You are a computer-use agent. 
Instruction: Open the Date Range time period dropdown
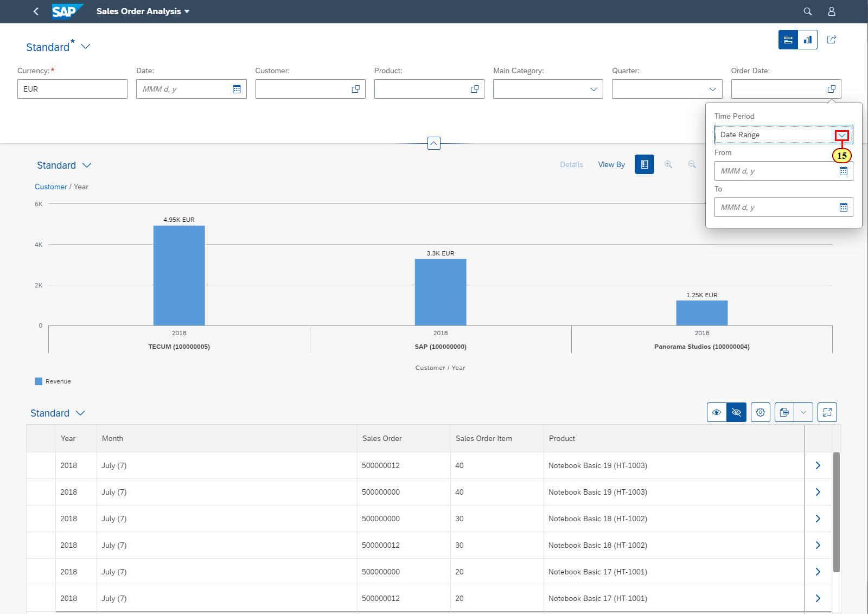[842, 135]
